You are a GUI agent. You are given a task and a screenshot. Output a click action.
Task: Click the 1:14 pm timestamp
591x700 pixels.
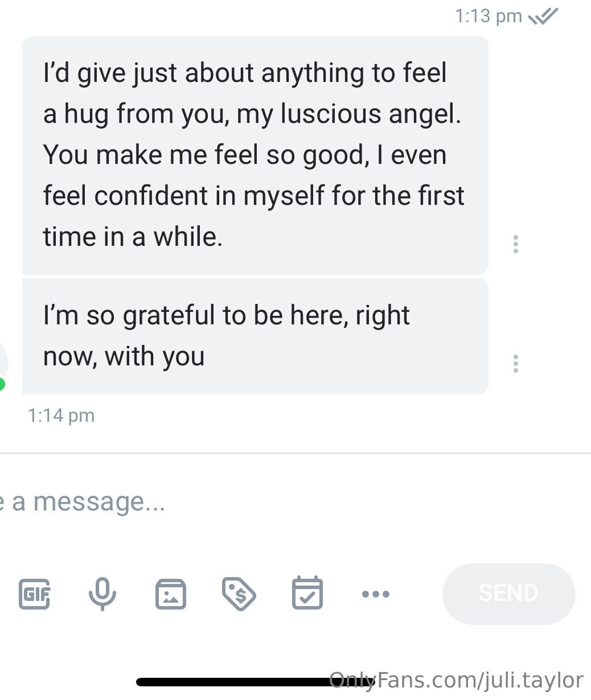coord(61,415)
